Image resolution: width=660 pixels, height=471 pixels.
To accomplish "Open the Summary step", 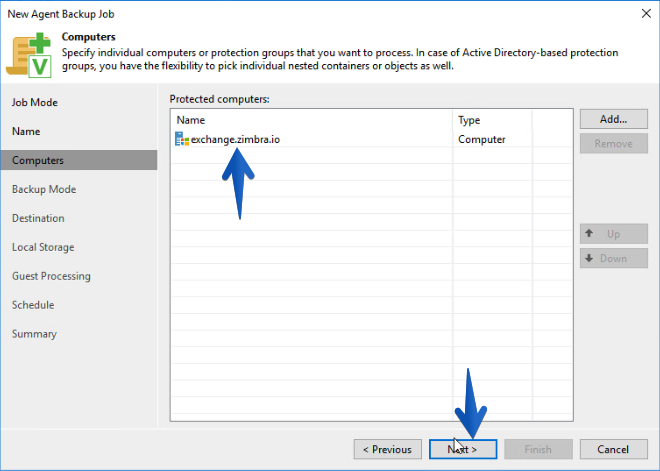I will point(34,334).
